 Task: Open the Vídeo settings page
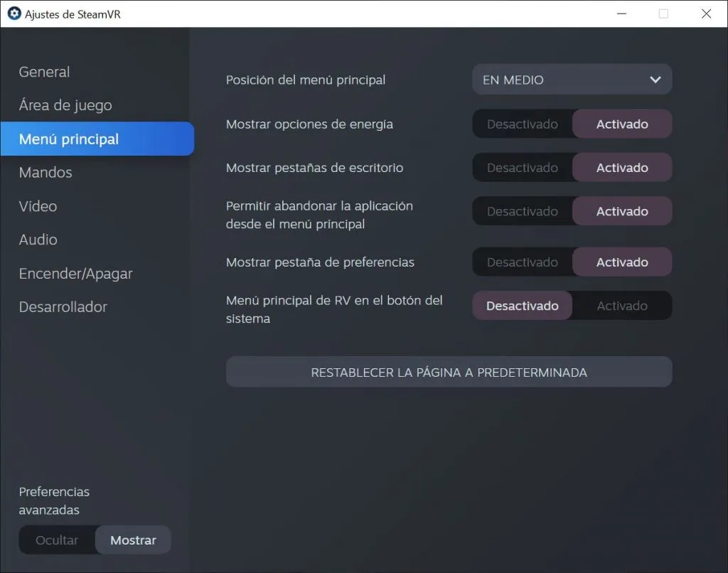point(38,206)
